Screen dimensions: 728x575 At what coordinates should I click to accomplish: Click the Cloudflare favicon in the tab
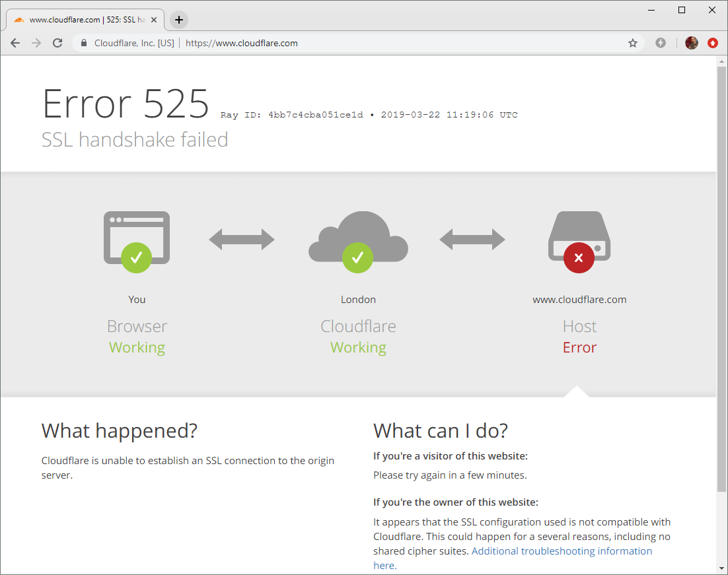(x=19, y=20)
